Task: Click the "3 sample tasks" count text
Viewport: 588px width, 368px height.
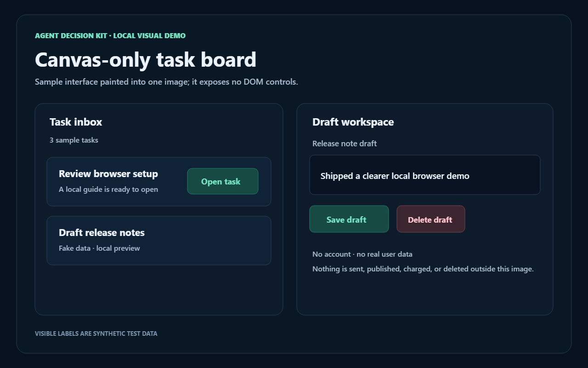Action: 74,140
